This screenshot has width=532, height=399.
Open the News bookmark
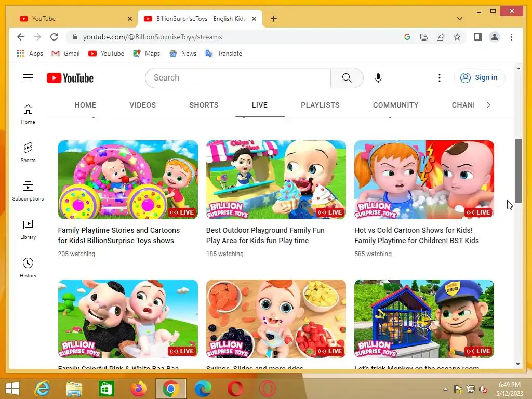[x=183, y=54]
